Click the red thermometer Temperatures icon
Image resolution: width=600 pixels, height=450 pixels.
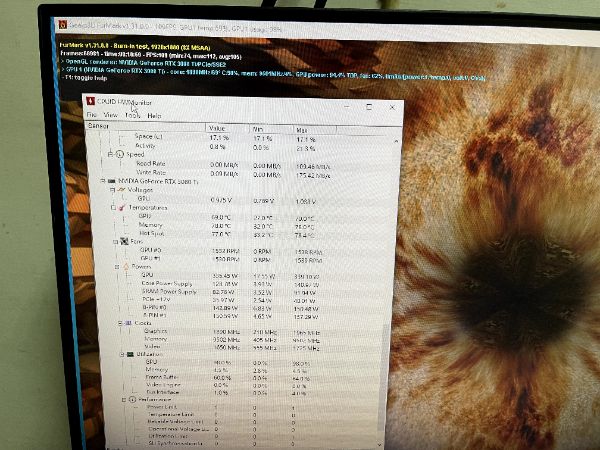(x=122, y=207)
